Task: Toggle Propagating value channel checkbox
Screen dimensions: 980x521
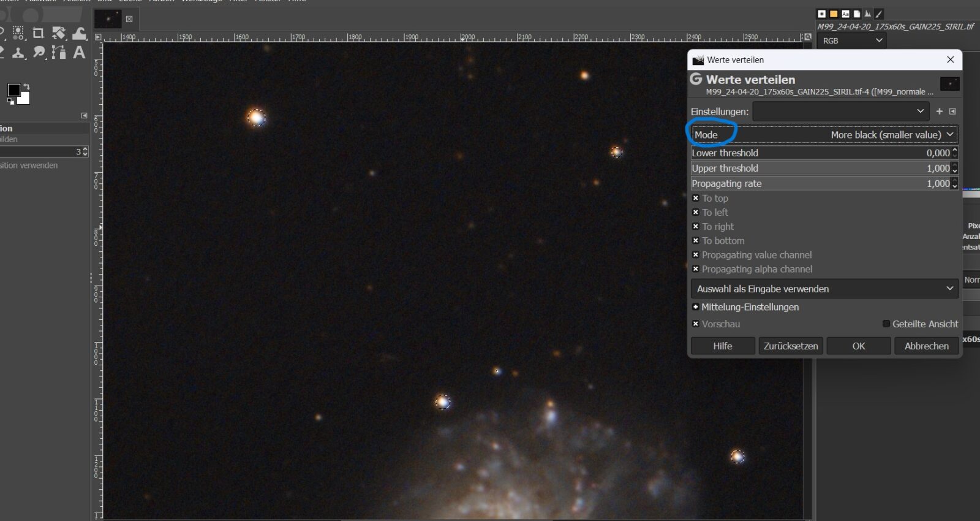Action: (x=696, y=254)
